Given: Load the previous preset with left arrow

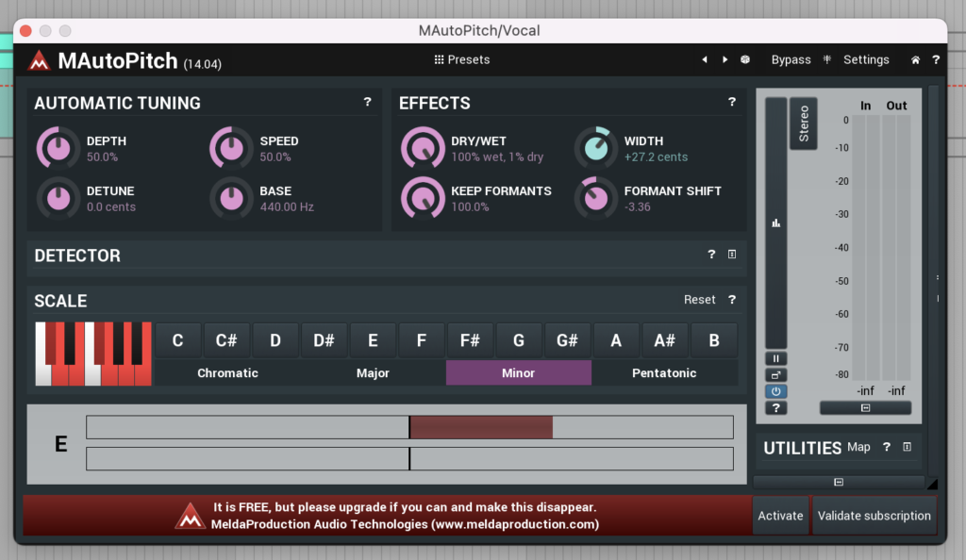Looking at the screenshot, I should point(704,59).
